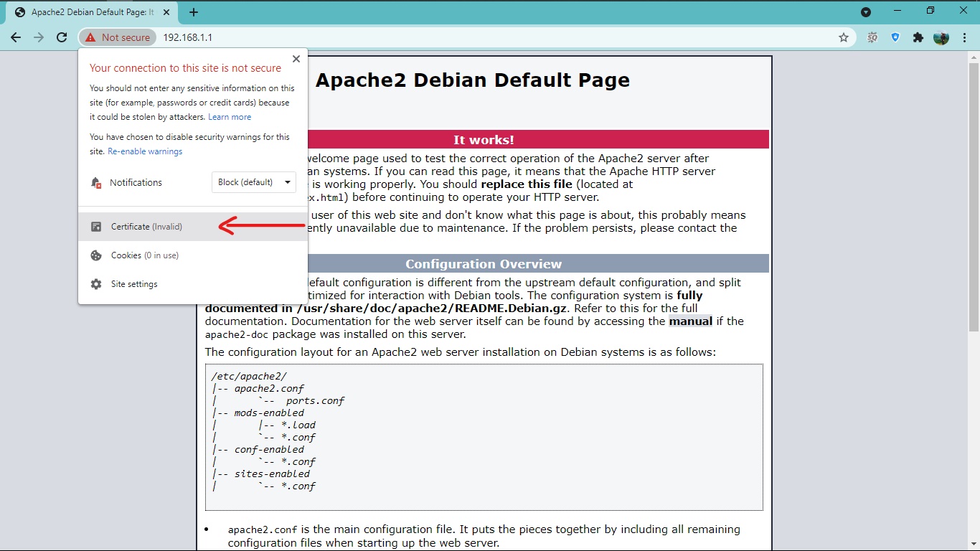Open the Block (default) notifications dropdown

point(253,182)
